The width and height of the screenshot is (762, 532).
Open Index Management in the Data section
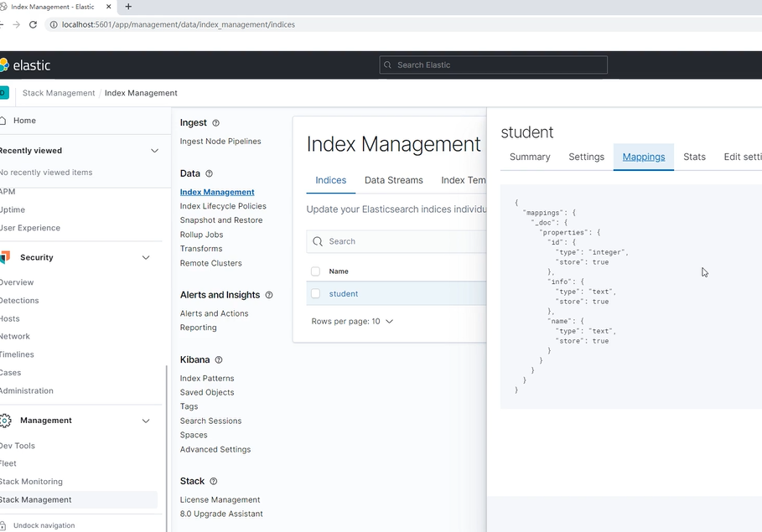click(217, 193)
